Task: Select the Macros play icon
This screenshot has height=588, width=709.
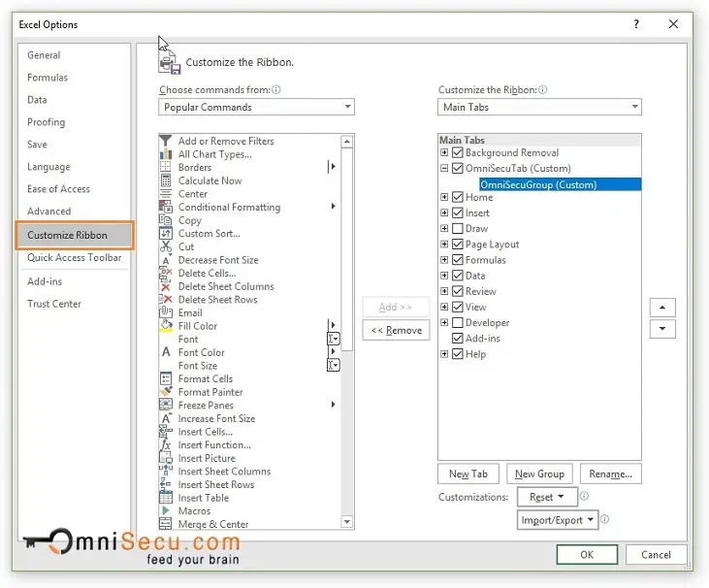Action: (166, 510)
